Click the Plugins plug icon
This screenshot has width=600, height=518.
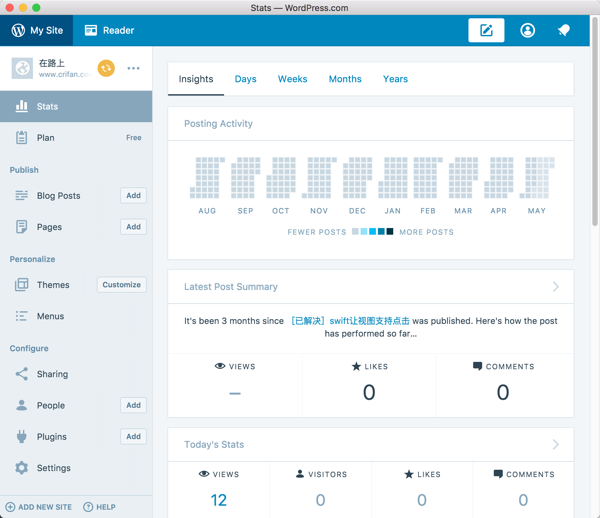click(x=21, y=437)
